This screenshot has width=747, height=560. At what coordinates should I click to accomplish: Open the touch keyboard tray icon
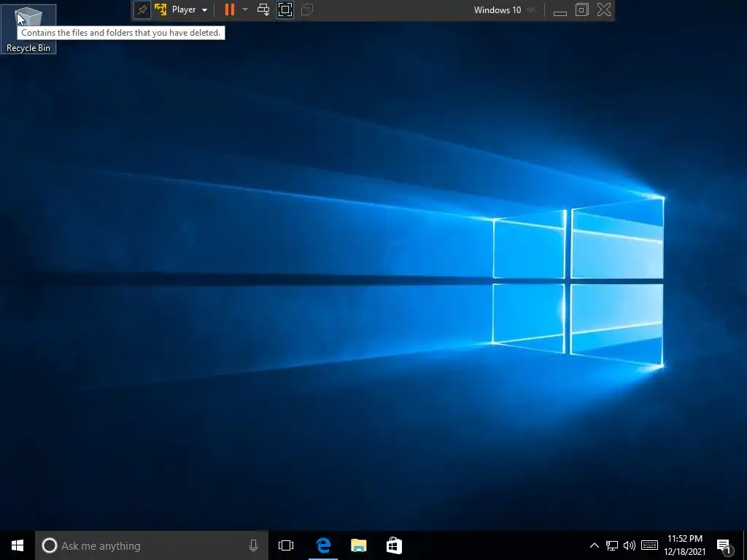click(649, 545)
